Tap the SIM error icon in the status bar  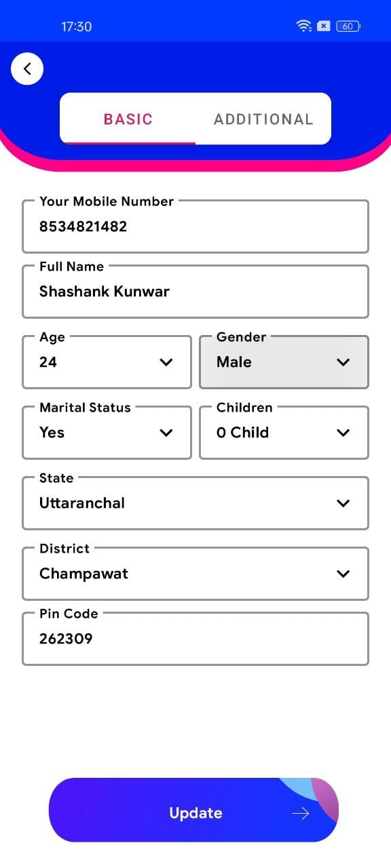click(324, 26)
